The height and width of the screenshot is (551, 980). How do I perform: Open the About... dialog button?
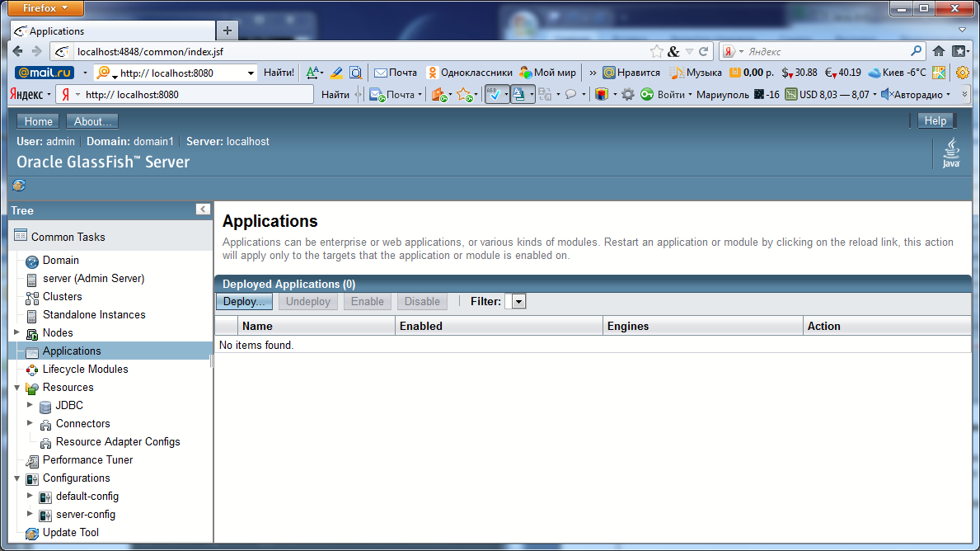tap(92, 121)
